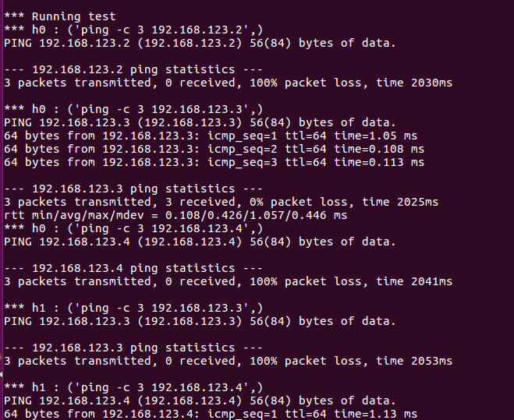
Task: Click the packet loss line with time 2041ms
Action: (x=229, y=281)
